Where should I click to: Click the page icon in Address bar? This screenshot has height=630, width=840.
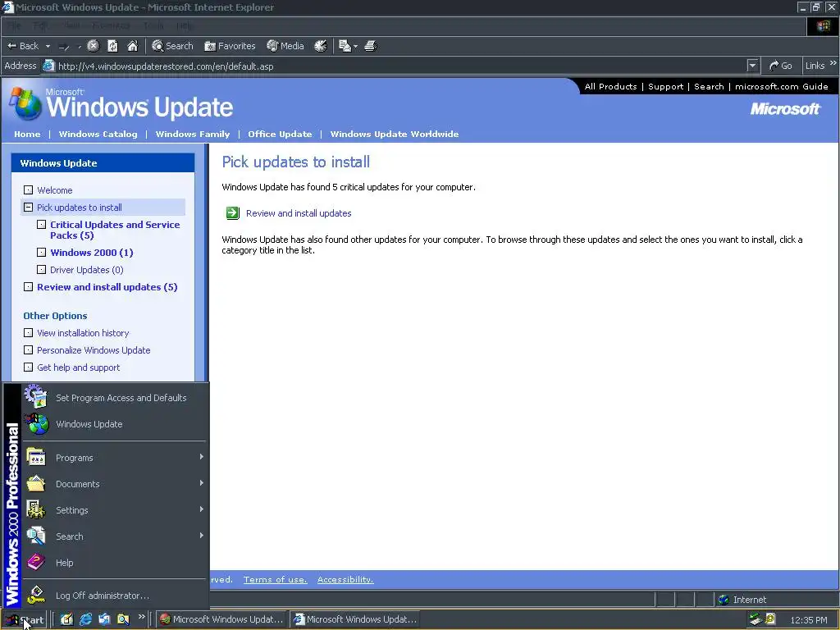click(x=48, y=66)
